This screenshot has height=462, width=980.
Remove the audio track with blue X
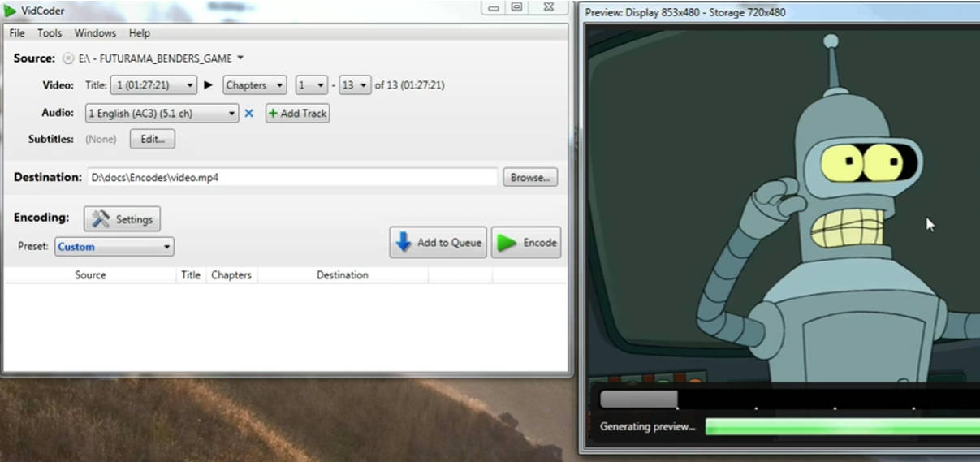pos(249,114)
